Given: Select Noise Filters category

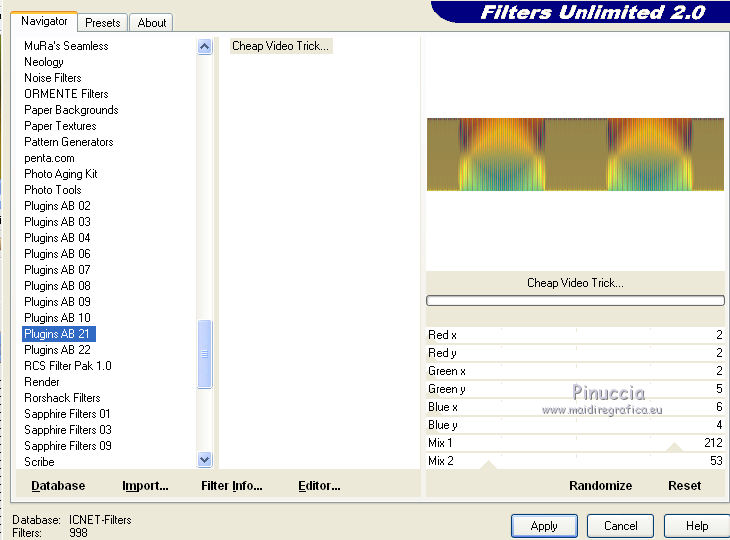Looking at the screenshot, I should [x=53, y=78].
